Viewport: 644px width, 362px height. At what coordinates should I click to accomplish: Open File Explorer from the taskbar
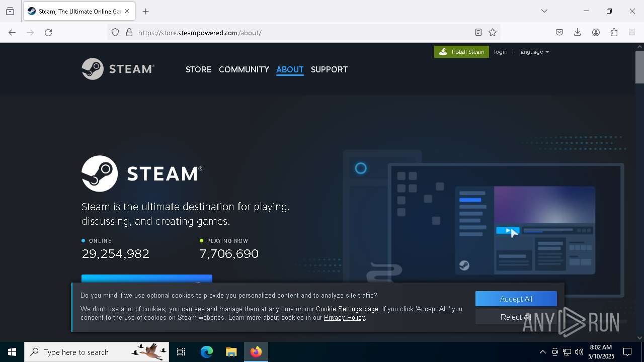point(231,352)
